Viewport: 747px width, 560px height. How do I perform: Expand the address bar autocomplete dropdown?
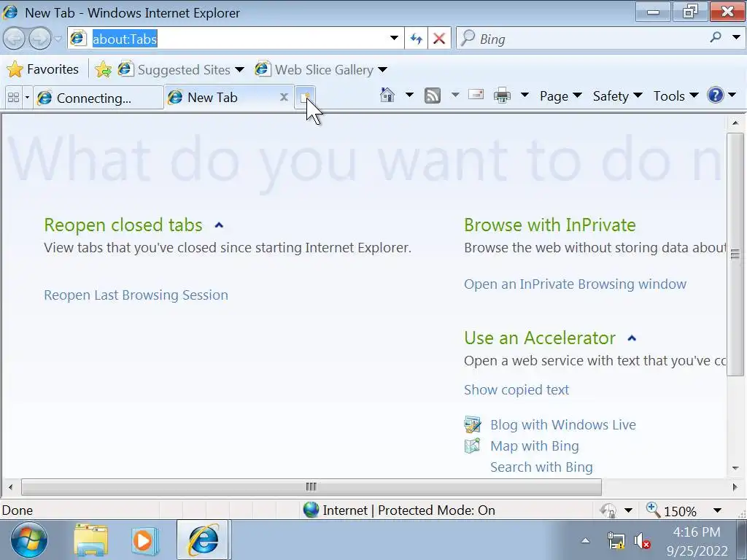point(394,38)
